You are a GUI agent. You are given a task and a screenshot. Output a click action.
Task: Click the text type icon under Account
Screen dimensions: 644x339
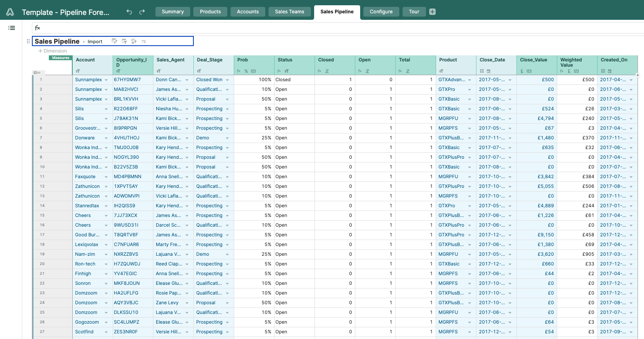click(x=78, y=71)
